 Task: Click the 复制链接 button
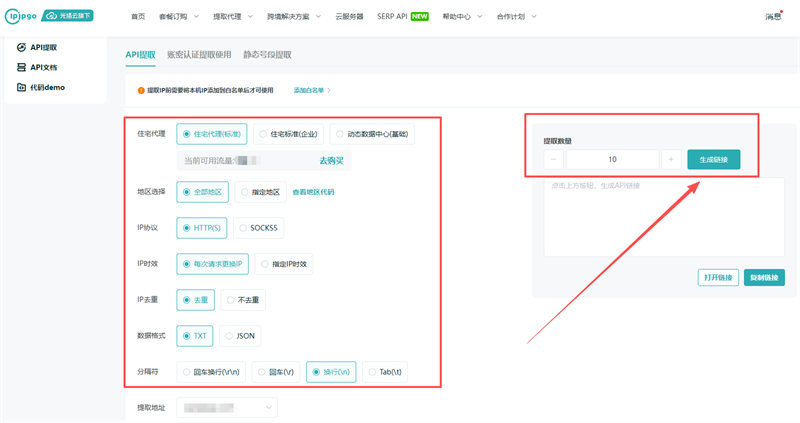pos(764,278)
